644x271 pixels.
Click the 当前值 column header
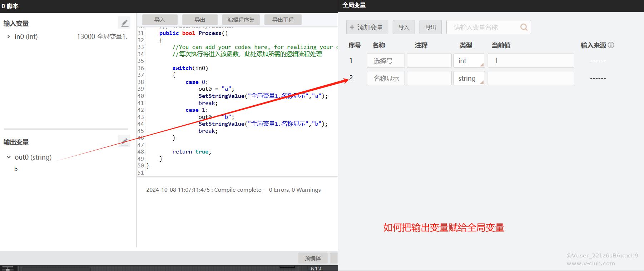point(501,45)
